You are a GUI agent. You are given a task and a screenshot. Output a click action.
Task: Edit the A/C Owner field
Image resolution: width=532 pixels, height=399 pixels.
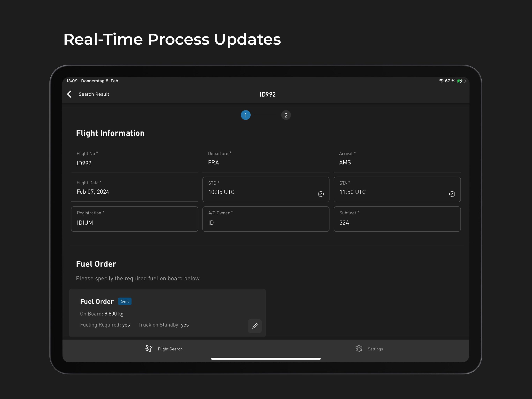tap(266, 219)
